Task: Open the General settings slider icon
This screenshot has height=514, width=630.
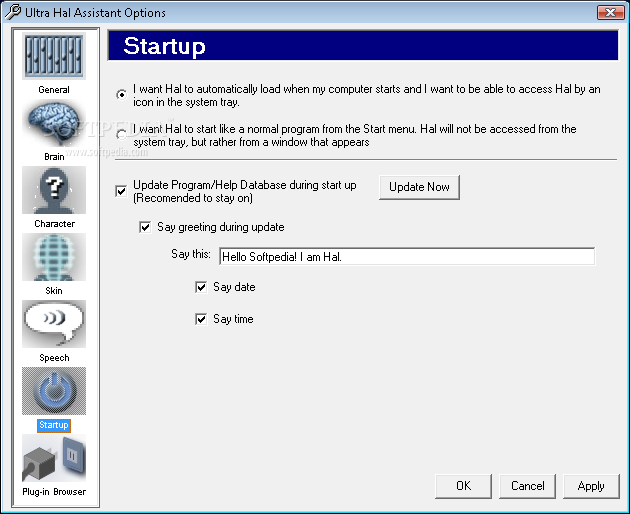Action: tap(54, 56)
